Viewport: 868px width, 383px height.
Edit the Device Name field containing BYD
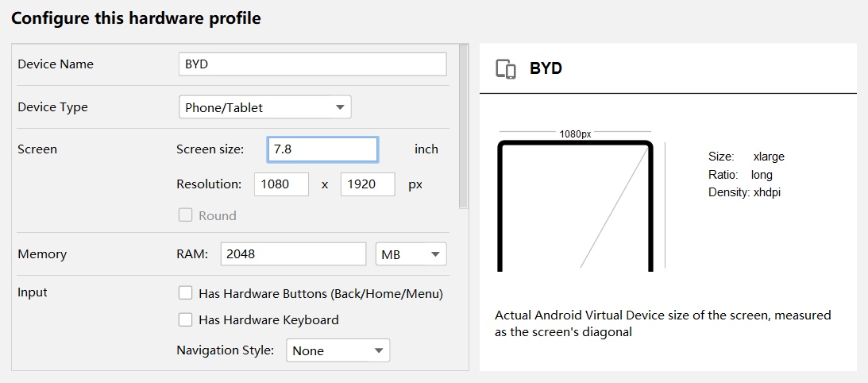pos(313,64)
